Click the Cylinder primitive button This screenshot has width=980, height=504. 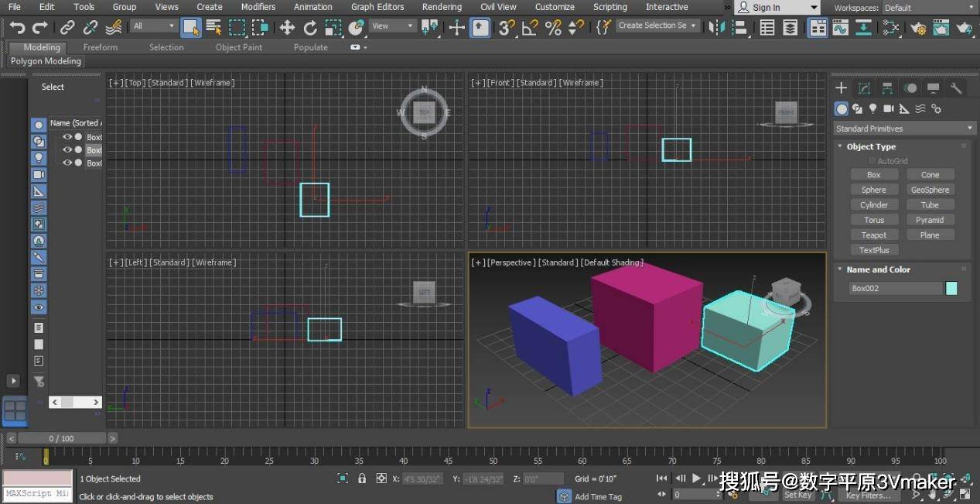pos(873,205)
